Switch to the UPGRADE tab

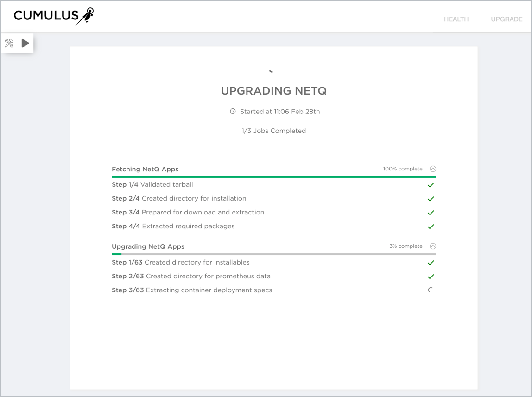click(x=507, y=19)
